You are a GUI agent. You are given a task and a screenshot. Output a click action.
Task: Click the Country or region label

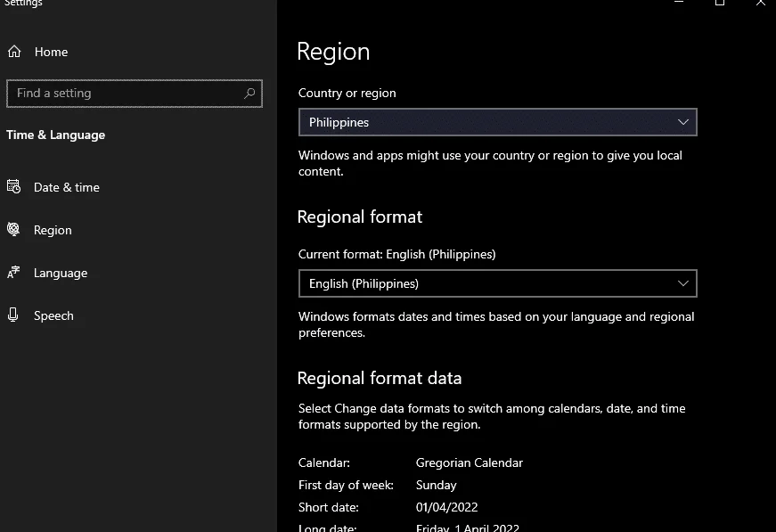[x=347, y=93]
